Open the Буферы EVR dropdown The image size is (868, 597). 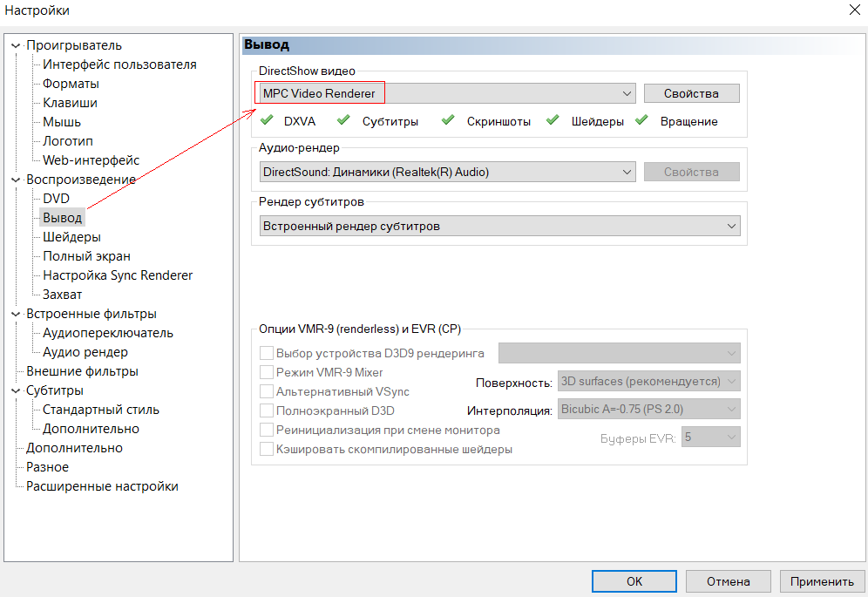coord(711,437)
